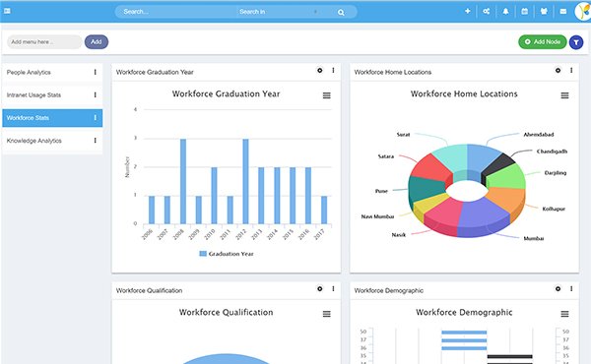Open kebab menu of Workforce Graduation Year card
Viewport: 591px width, 364px height.
tap(333, 71)
